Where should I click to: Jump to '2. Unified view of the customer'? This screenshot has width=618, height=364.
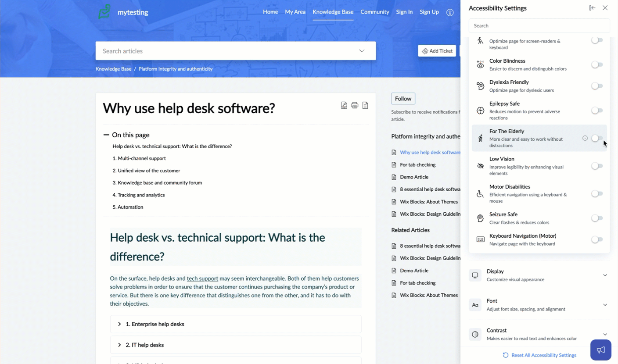point(146,171)
